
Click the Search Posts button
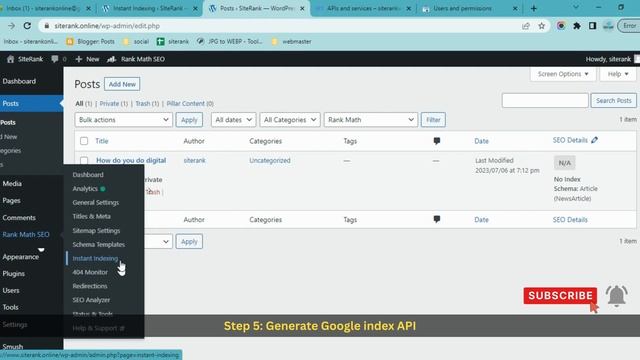tap(613, 100)
